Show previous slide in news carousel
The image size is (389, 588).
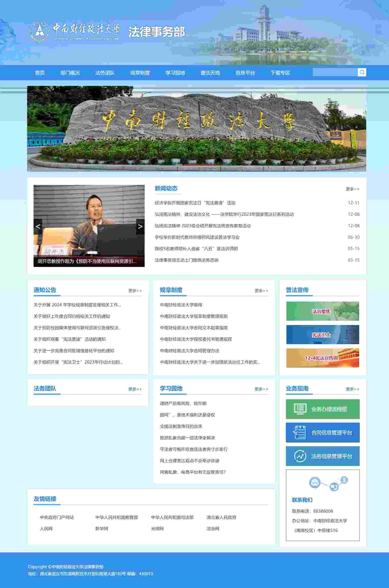click(38, 226)
